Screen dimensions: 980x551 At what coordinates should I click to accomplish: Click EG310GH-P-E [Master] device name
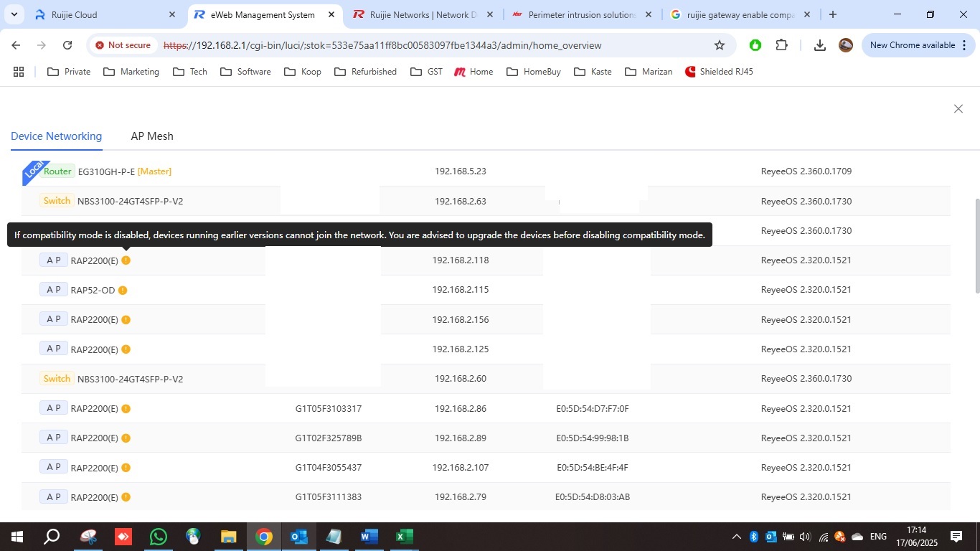tap(125, 171)
